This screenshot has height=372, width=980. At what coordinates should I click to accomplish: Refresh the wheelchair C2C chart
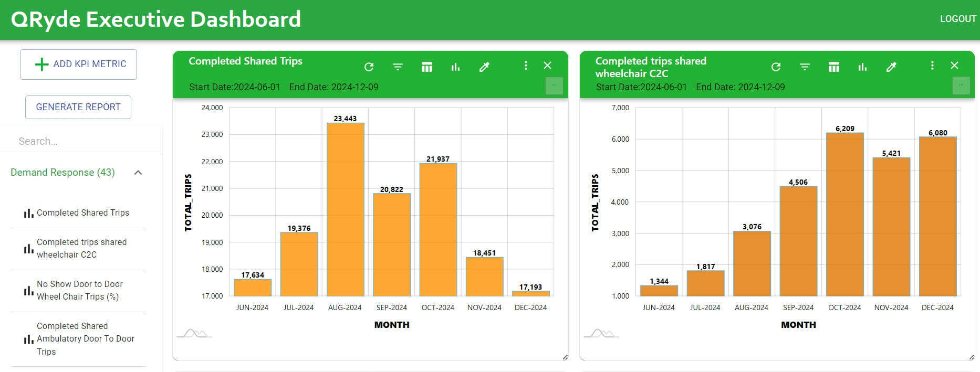pos(776,67)
